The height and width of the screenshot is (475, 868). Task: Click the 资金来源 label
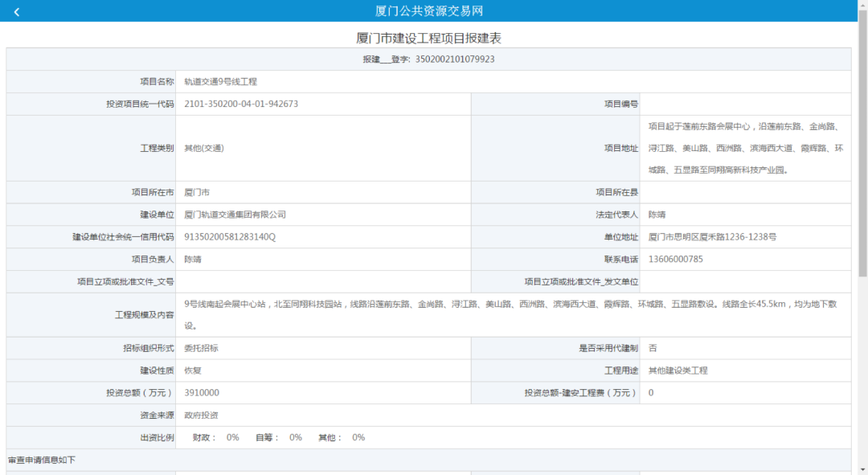tap(157, 416)
